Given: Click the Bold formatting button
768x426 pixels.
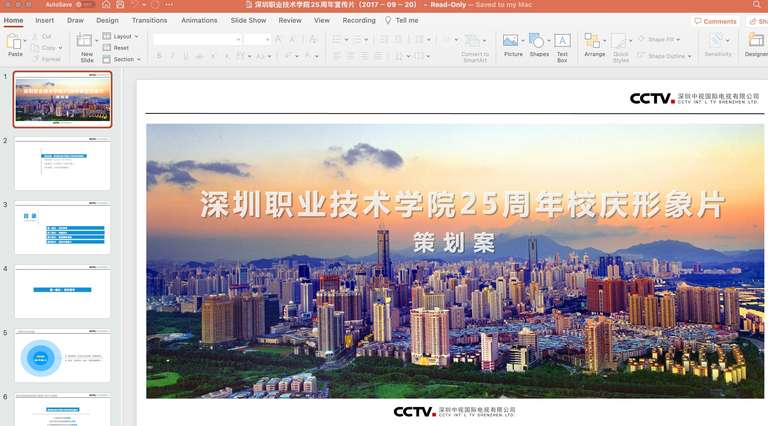Looking at the screenshot, I should 159,56.
